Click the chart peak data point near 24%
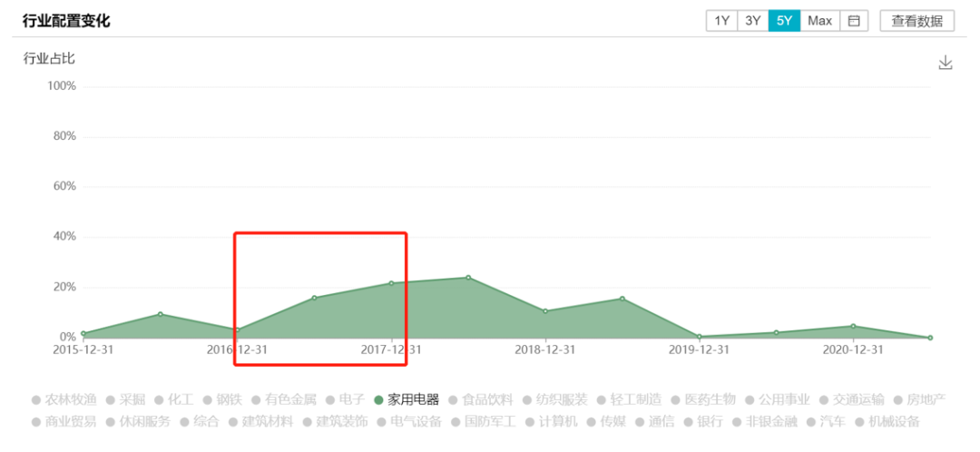The width and height of the screenshot is (980, 452). 468,278
